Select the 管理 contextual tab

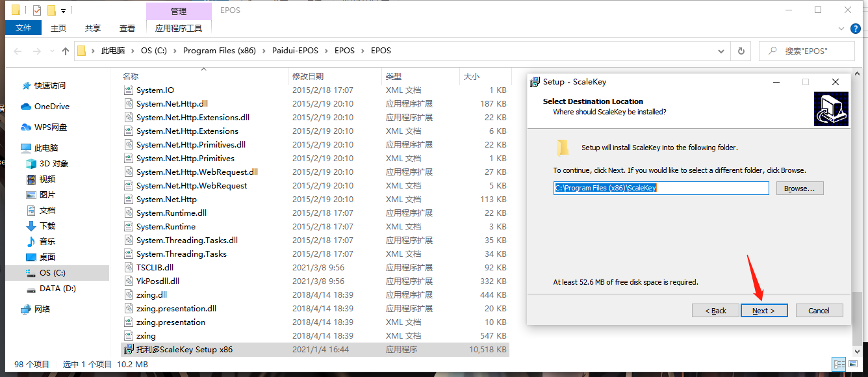click(x=179, y=11)
